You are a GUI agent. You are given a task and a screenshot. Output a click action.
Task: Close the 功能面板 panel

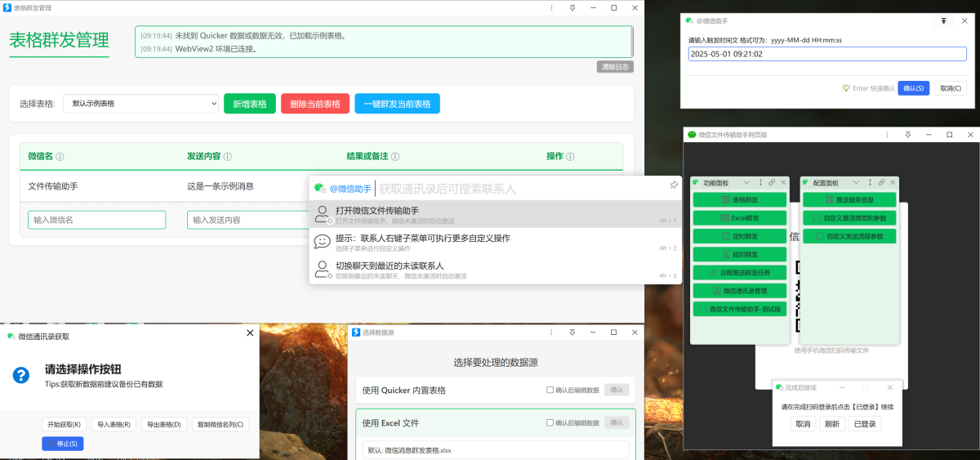[783, 182]
